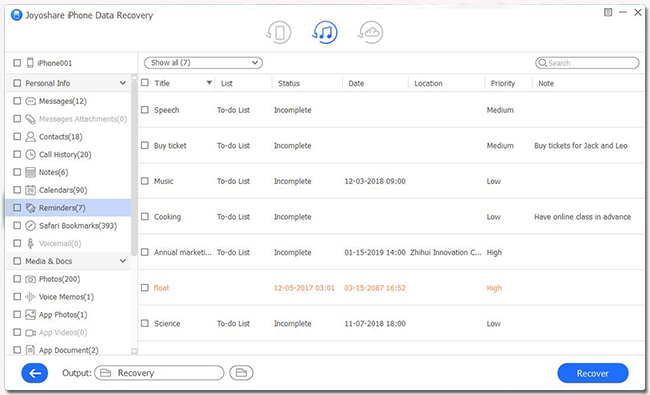Image resolution: width=650 pixels, height=395 pixels.
Task: Click the Output Recovery path field
Action: [159, 373]
